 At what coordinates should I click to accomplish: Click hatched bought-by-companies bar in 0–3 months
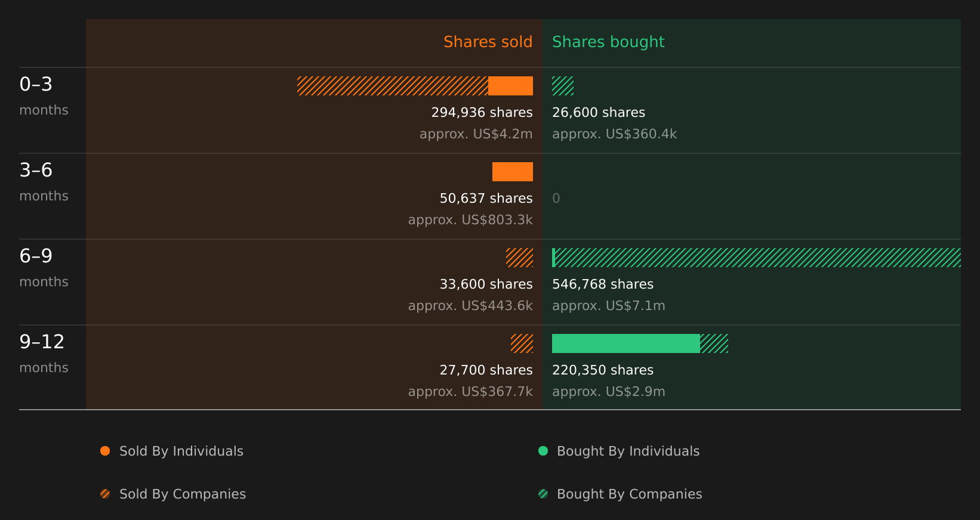click(x=563, y=86)
